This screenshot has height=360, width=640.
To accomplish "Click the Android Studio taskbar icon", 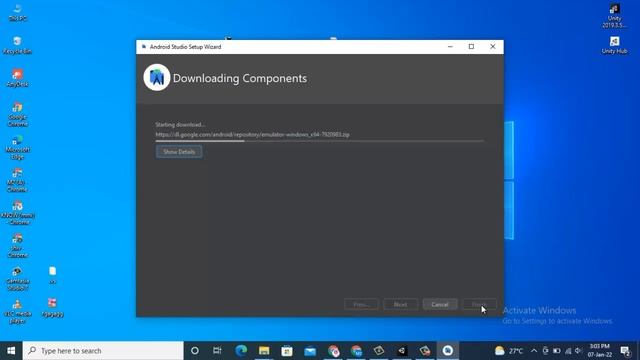I will (448, 351).
